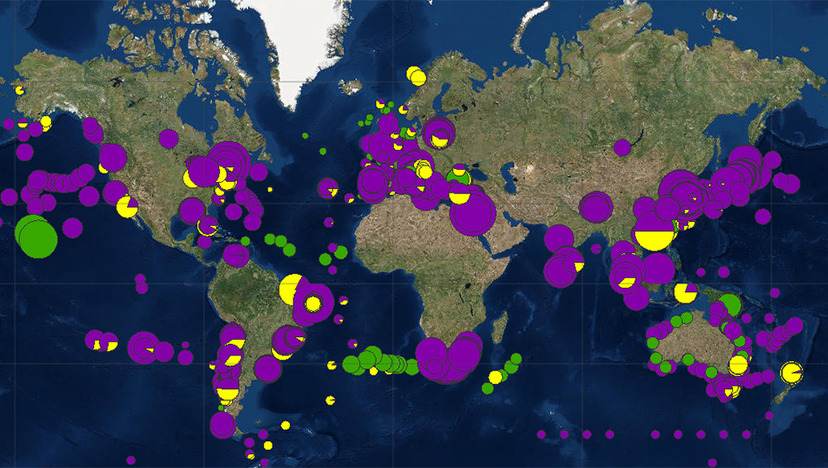
Task: Select the purple circle at the far-left edge of the Pacific
Action: [x=8, y=197]
